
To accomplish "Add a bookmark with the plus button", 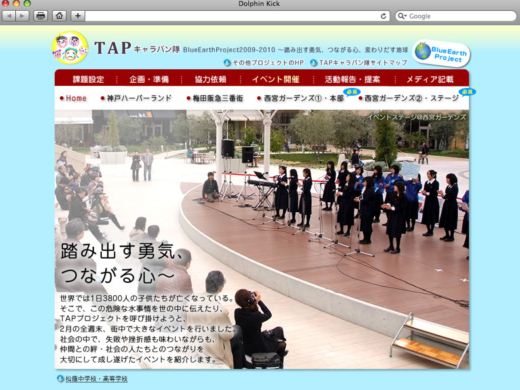I will [78, 16].
